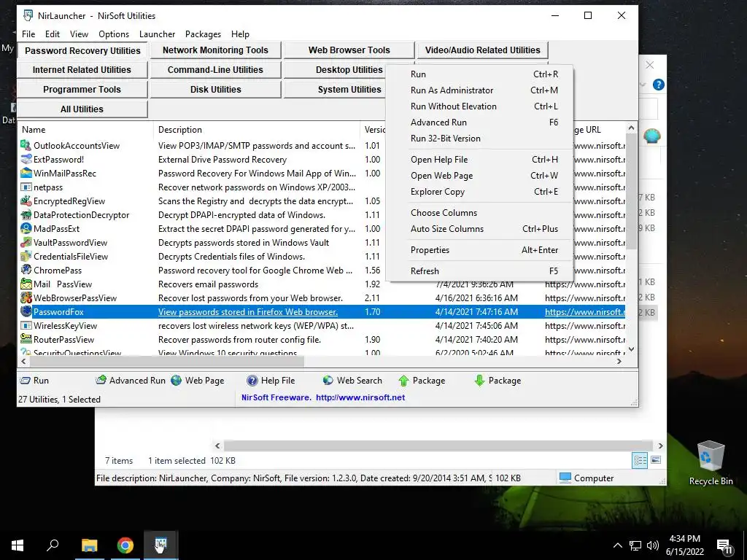Click the Web Search toolbar button

[352, 381]
